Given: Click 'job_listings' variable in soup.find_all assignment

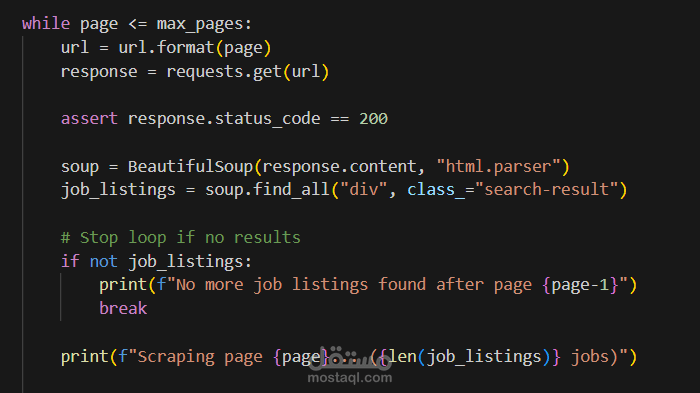Looking at the screenshot, I should pos(118,190).
